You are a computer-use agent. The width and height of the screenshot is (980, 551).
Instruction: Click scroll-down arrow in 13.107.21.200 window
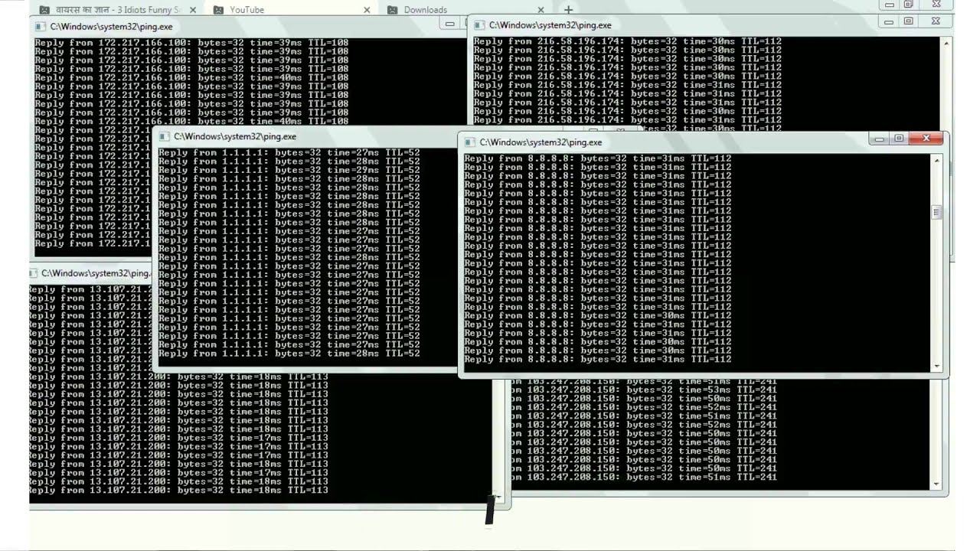pyautogui.click(x=498, y=497)
